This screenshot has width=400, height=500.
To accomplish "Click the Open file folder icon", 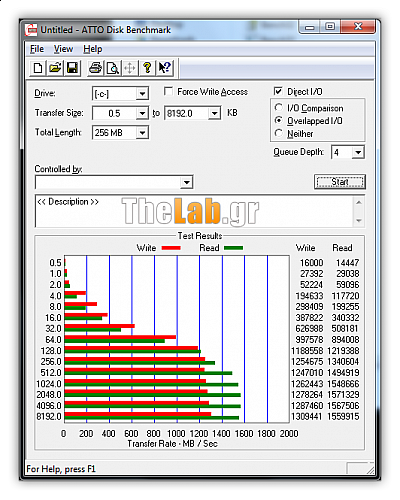I will (x=55, y=68).
